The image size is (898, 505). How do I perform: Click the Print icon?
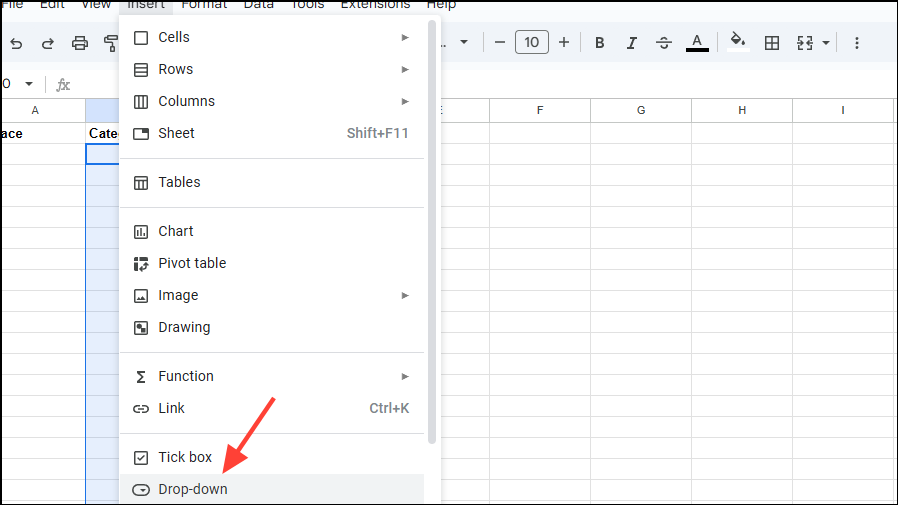pyautogui.click(x=80, y=43)
